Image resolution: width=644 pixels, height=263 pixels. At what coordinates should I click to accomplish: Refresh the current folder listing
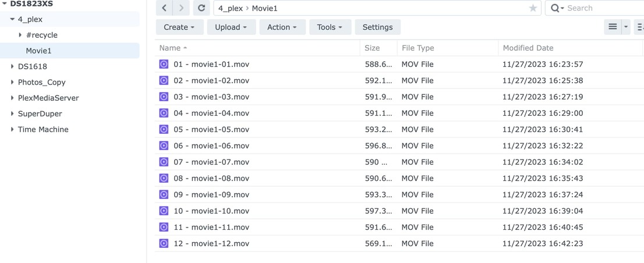click(201, 8)
